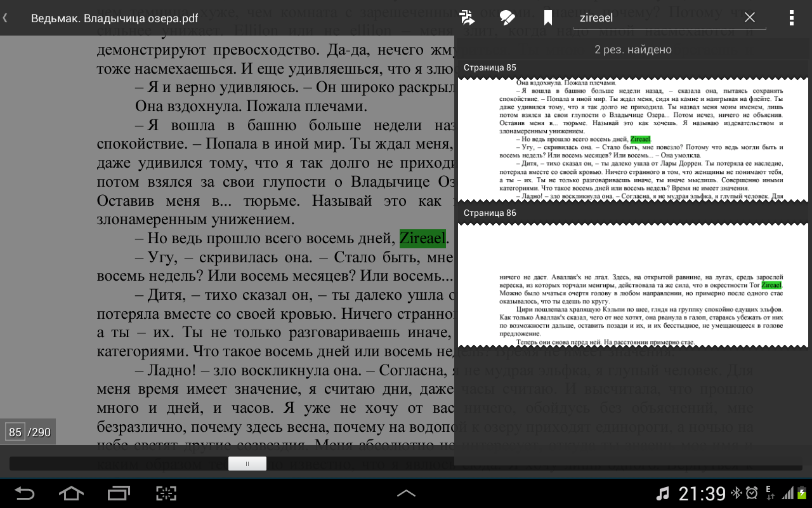Clear the 'zireael' search text
The height and width of the screenshot is (508, 812).
point(750,18)
